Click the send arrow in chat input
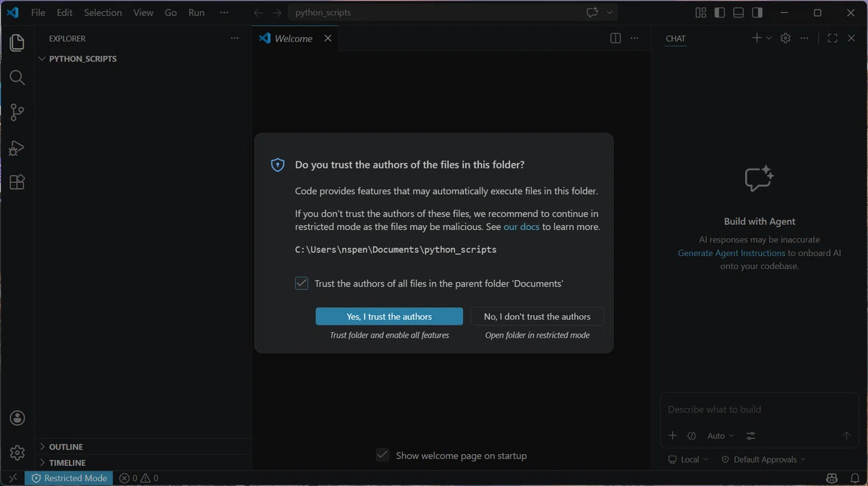This screenshot has height=486, width=868. coord(846,435)
